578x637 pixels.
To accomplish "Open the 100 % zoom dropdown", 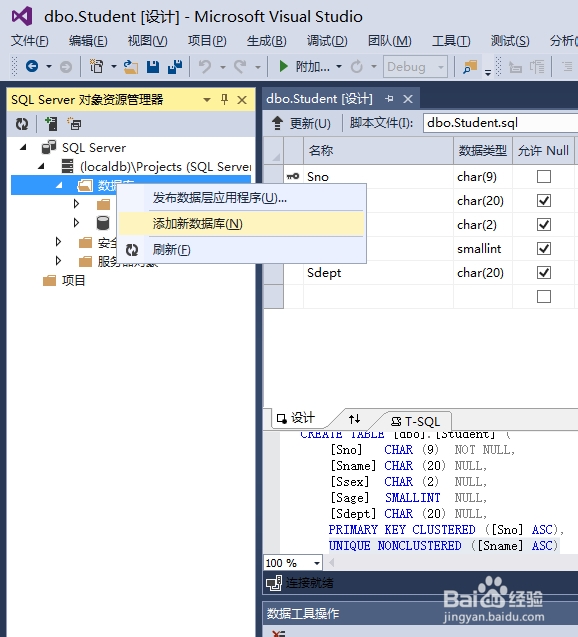I will [316, 563].
